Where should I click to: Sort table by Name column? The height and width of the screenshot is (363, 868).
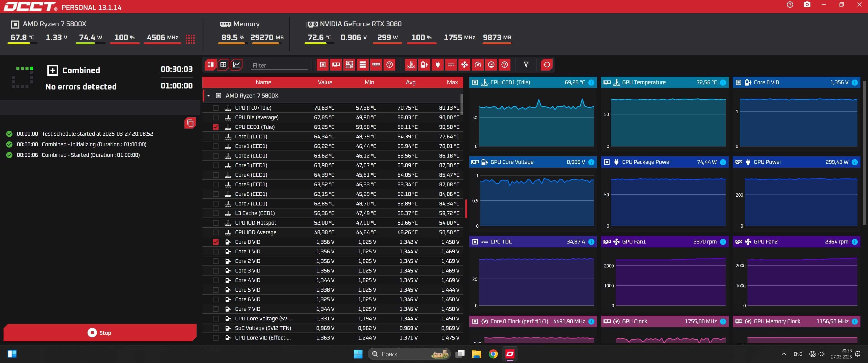pyautogui.click(x=263, y=82)
